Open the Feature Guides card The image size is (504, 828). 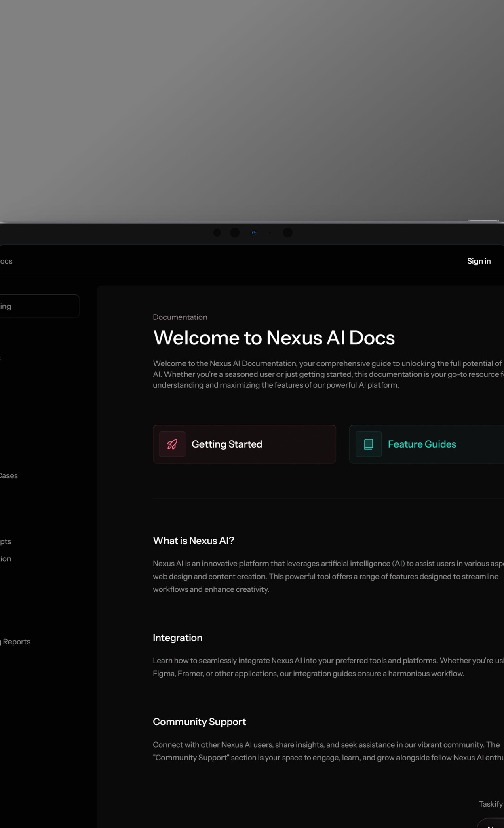pyautogui.click(x=426, y=444)
